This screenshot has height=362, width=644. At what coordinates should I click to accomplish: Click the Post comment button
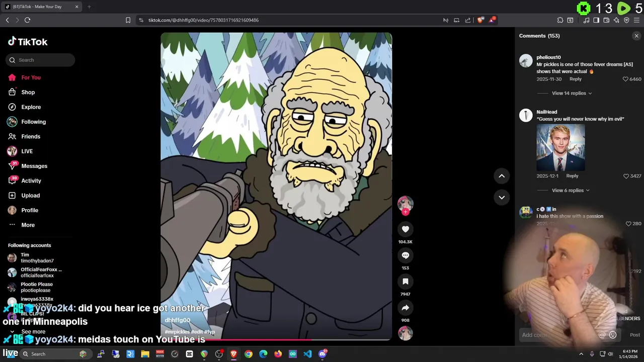[x=635, y=335]
